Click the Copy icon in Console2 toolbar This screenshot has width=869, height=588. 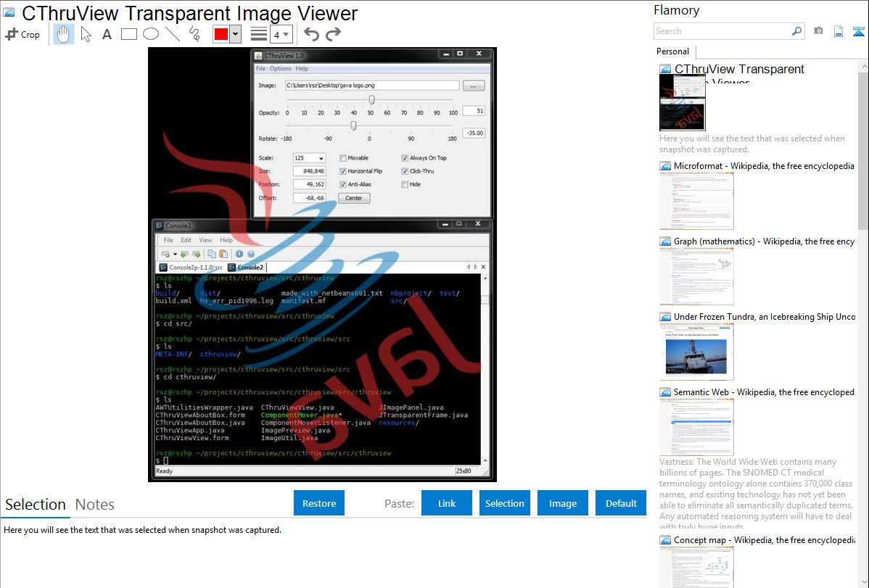[x=212, y=254]
